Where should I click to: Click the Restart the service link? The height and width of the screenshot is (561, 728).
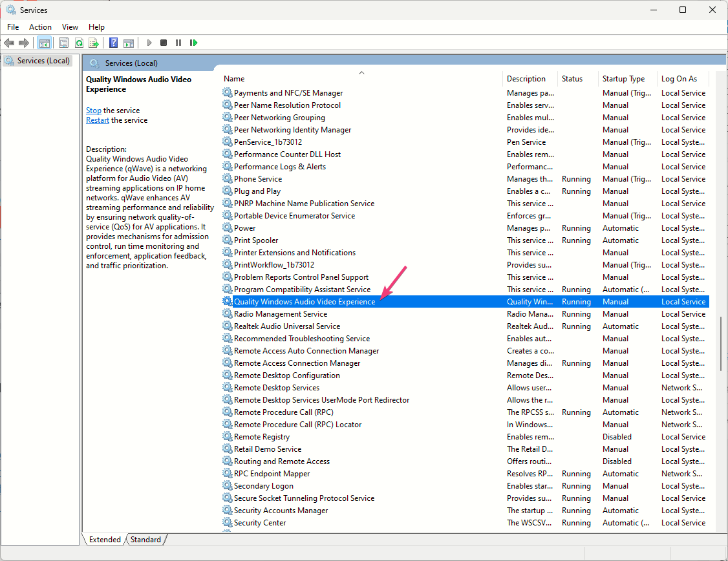[98, 120]
